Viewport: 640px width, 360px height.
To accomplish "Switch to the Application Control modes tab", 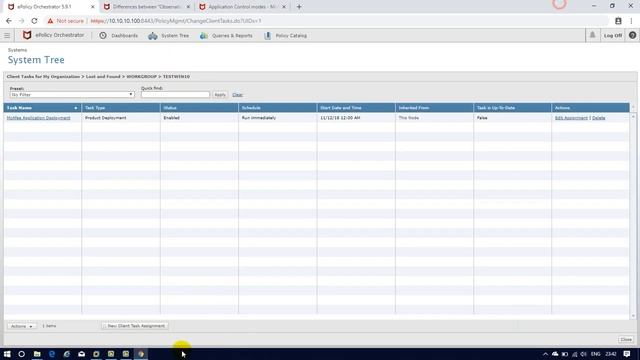I will click(242, 7).
